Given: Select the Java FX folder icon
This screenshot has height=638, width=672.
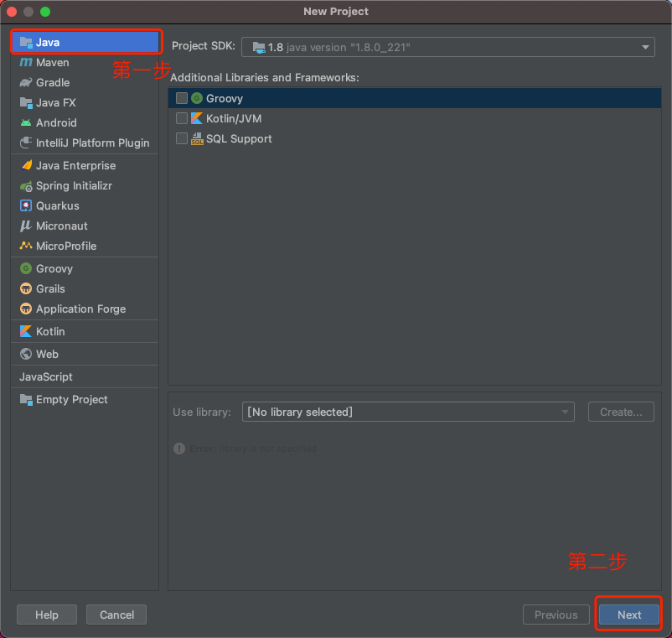Looking at the screenshot, I should [x=26, y=103].
